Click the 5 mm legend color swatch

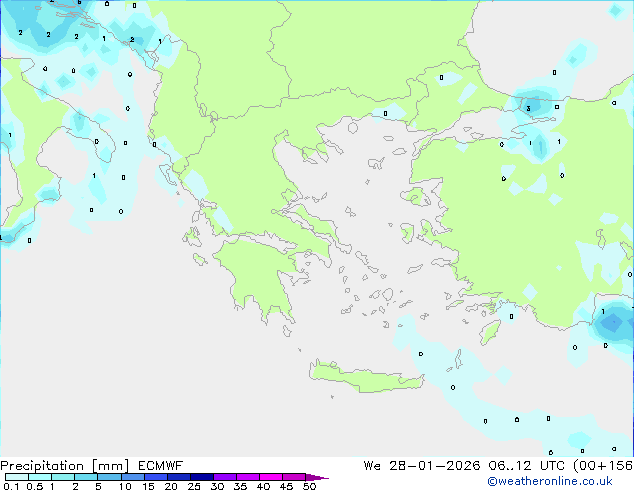109,477
